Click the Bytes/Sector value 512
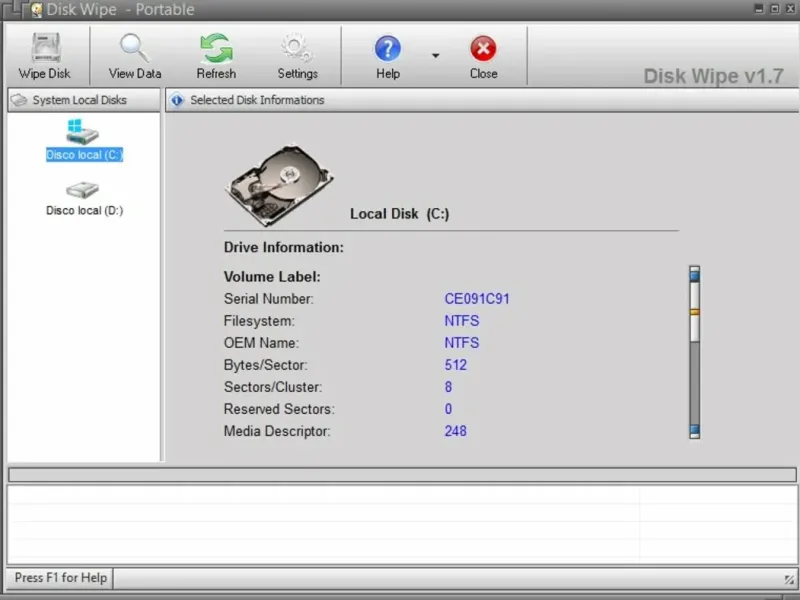 (x=456, y=365)
